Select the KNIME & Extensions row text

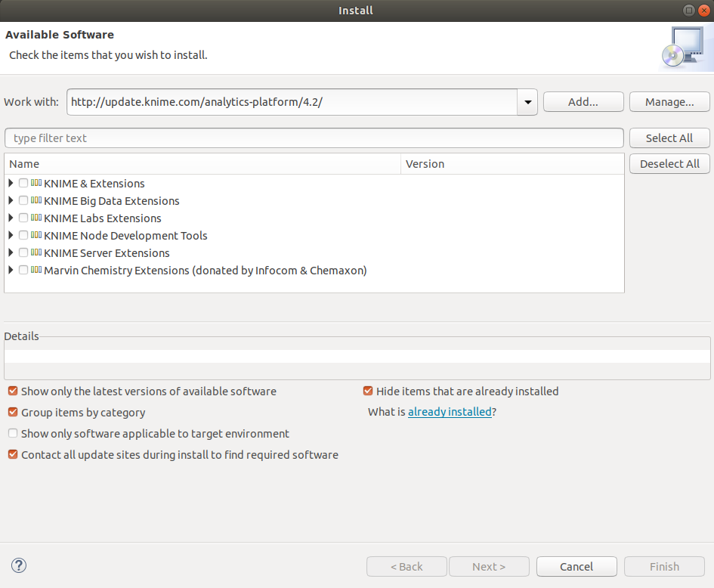pyautogui.click(x=94, y=184)
